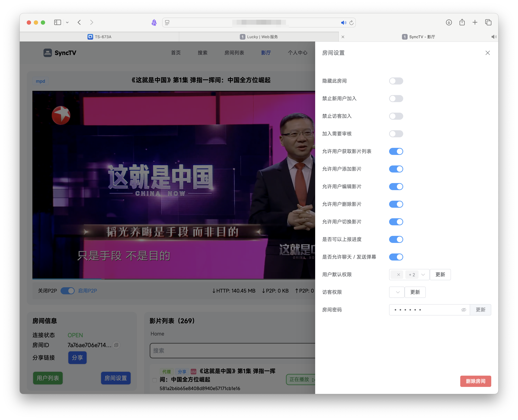Screen dimensions: 518x420
Task: Open 首页 in the navigation
Action: coord(176,53)
